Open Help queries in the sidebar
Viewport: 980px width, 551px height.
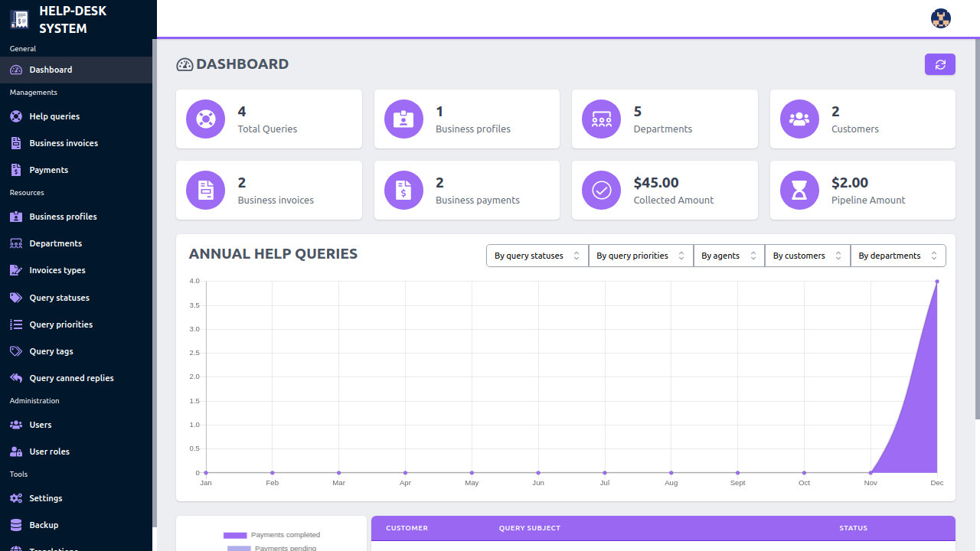54,116
